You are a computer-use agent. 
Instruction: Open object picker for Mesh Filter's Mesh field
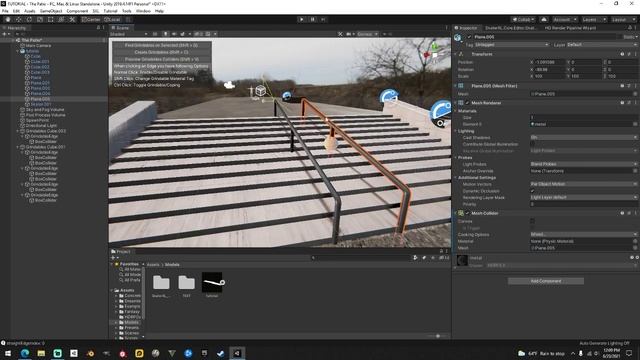[635, 94]
